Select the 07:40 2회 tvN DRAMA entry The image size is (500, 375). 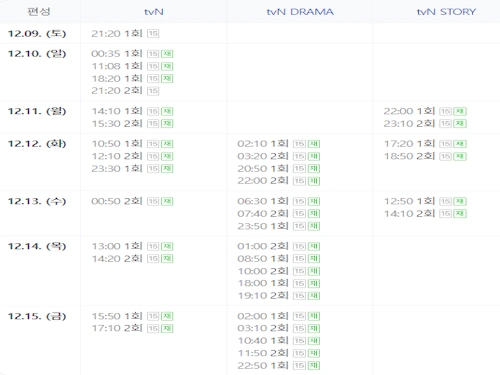click(263, 213)
